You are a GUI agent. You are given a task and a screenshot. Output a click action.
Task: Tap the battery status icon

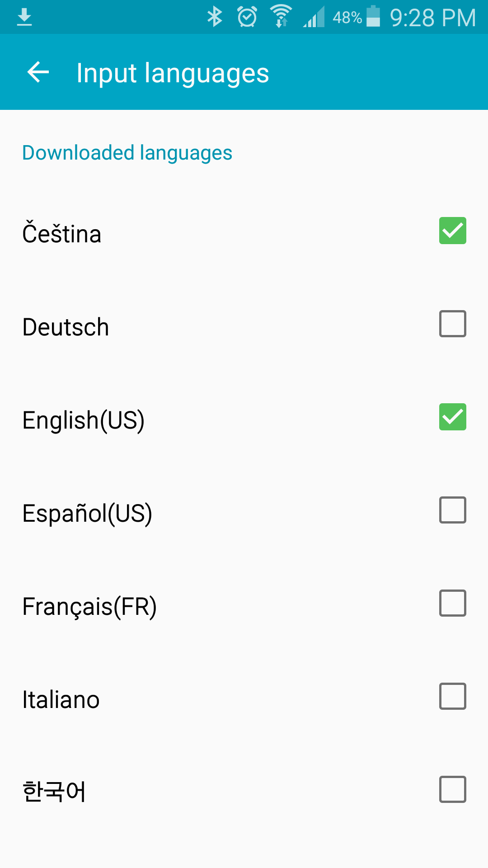(373, 17)
